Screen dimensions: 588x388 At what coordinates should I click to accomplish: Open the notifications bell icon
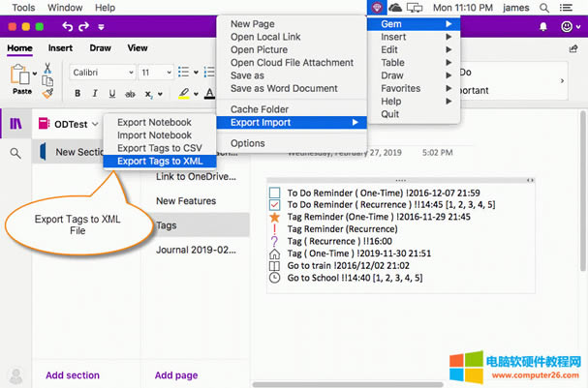pos(543,26)
